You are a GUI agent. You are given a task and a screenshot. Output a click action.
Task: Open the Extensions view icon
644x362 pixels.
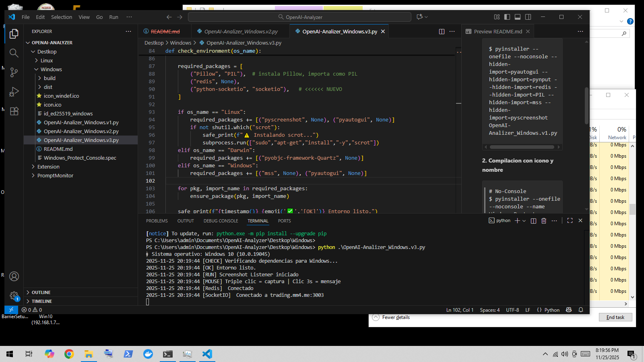14,111
